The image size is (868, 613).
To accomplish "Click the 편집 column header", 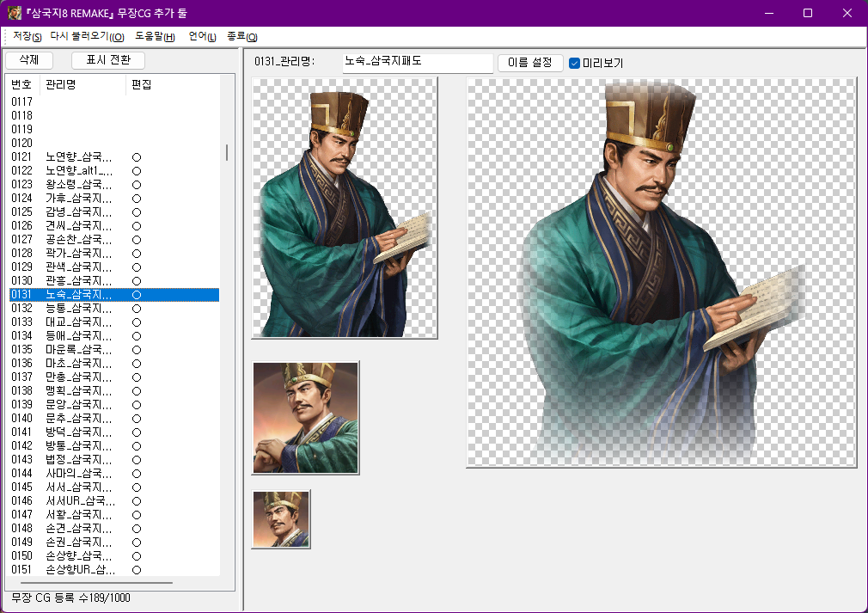I will pos(141,84).
